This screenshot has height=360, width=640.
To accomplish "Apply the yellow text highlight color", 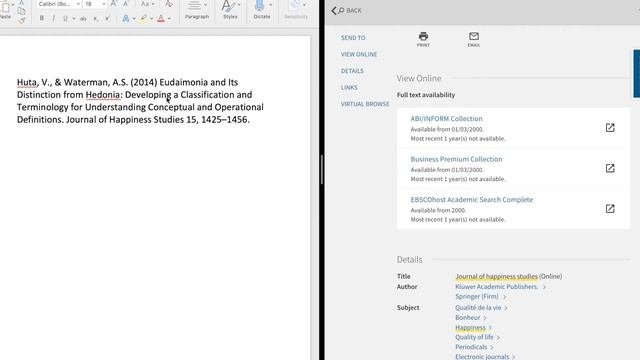I will 144,18.
